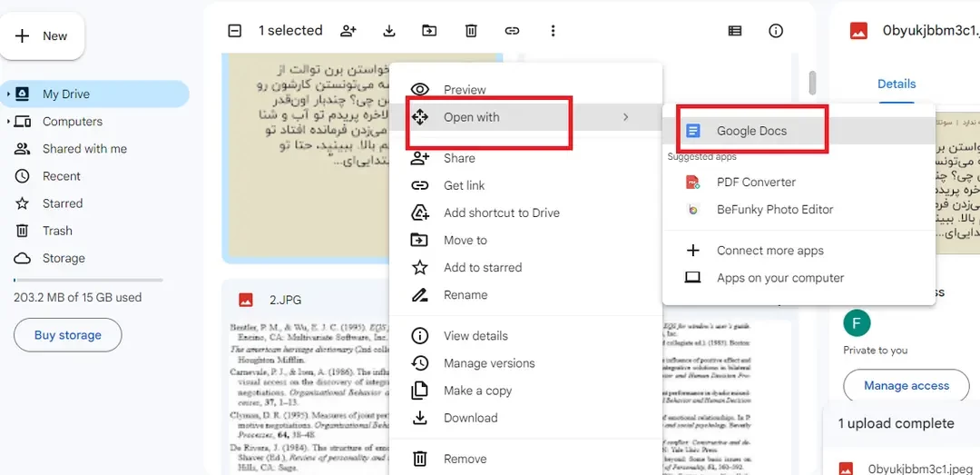This screenshot has height=475, width=980.
Task: Deselect all using the selection box icon
Action: 234,31
